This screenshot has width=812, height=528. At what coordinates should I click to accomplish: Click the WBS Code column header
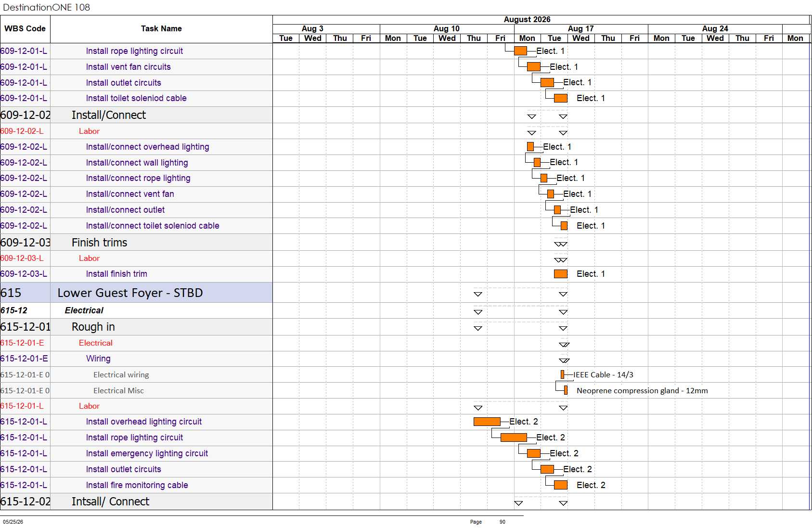[x=25, y=29]
